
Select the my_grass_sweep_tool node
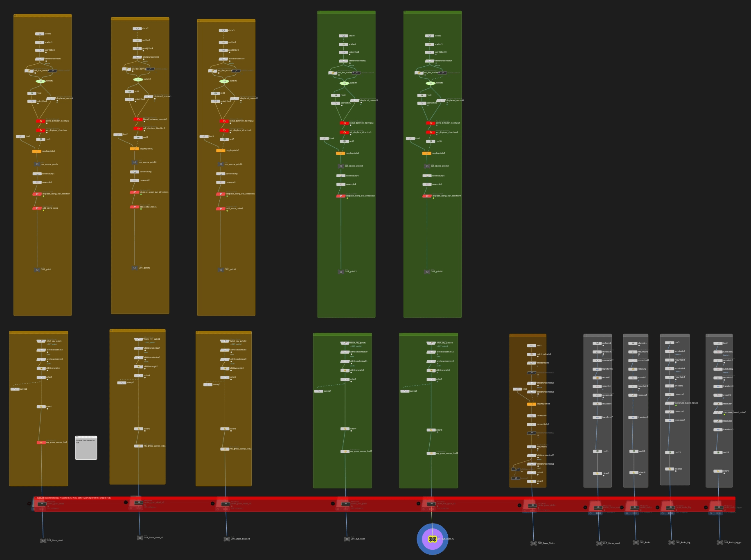[41, 443]
